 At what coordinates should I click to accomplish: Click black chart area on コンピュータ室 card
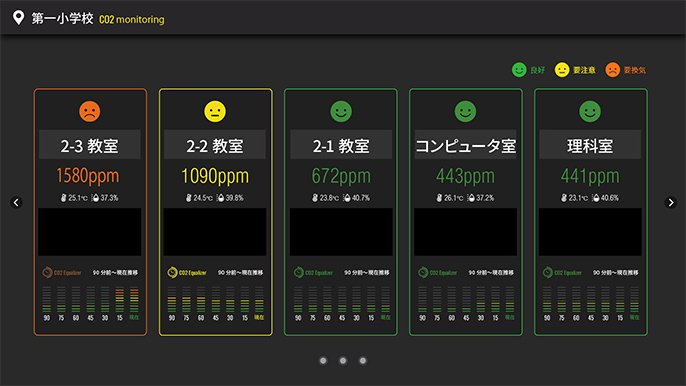tap(466, 232)
